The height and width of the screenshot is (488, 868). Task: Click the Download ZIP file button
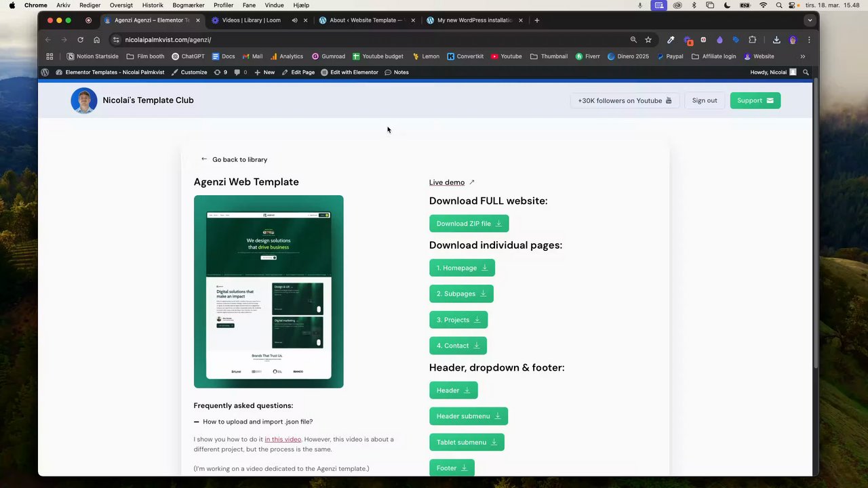coord(469,224)
